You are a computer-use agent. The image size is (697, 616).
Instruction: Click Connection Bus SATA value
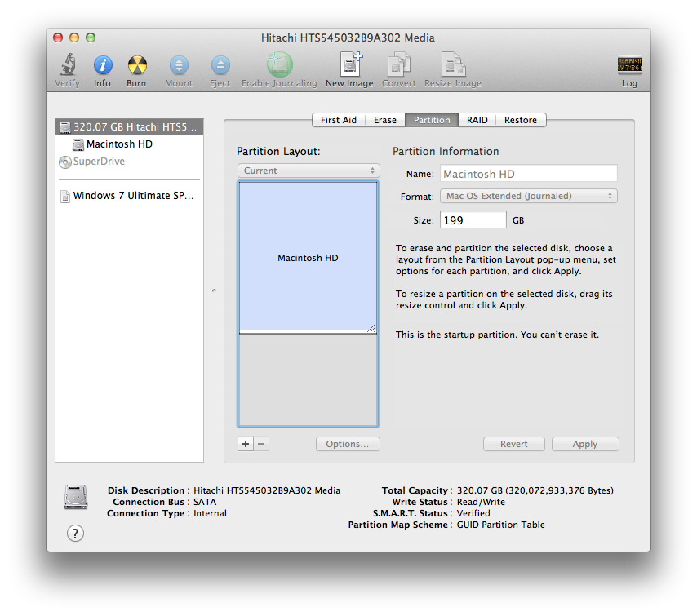pyautogui.click(x=205, y=502)
